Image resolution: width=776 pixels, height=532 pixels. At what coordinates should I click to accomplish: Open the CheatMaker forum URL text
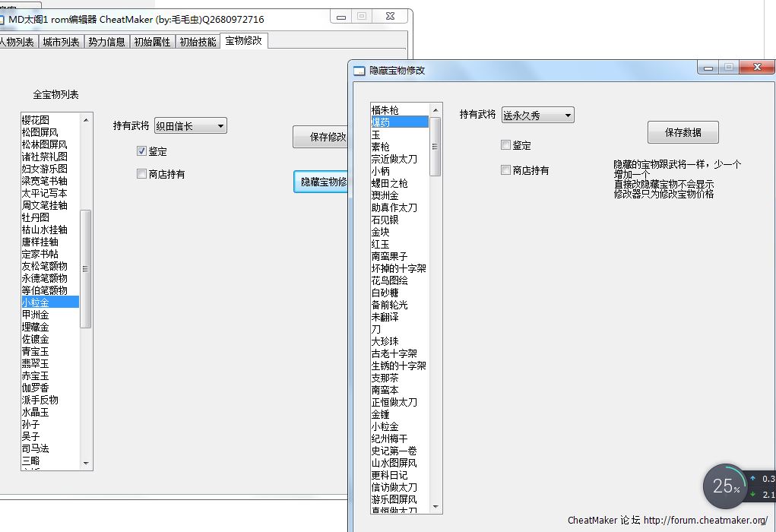[x=705, y=521]
